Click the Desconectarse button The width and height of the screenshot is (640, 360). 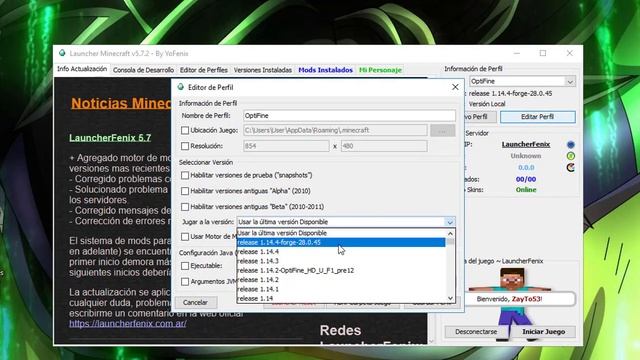point(476,332)
